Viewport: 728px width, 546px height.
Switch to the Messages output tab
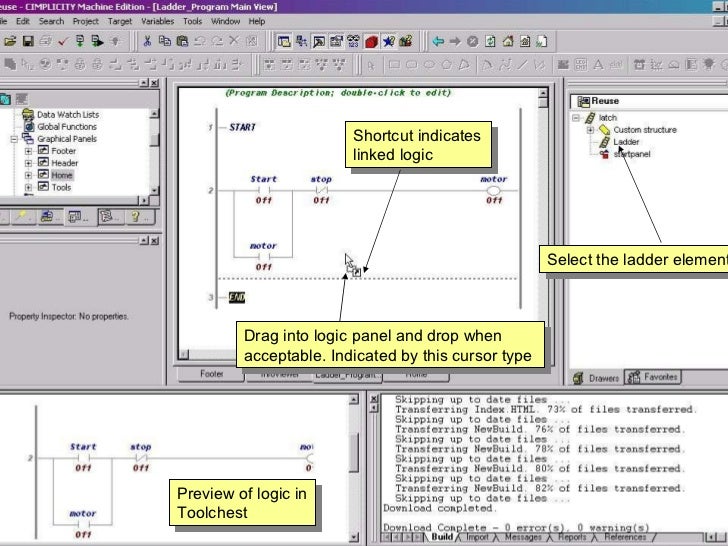point(523,537)
